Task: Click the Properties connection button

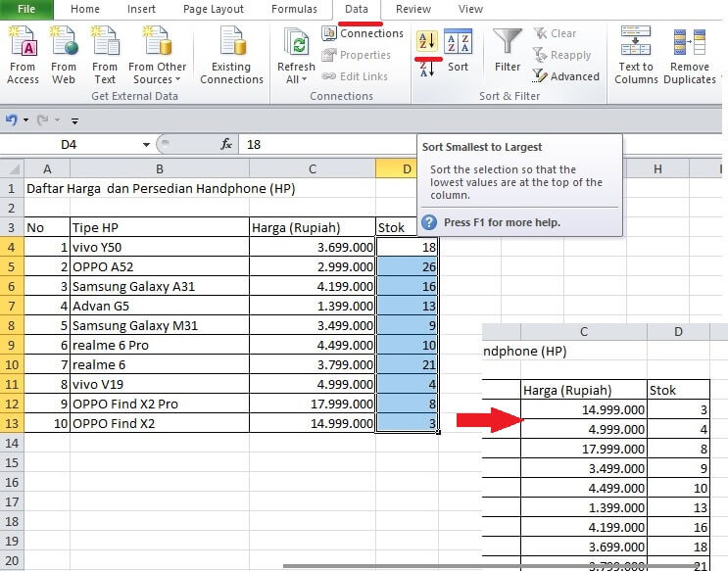Action: pyautogui.click(x=357, y=55)
